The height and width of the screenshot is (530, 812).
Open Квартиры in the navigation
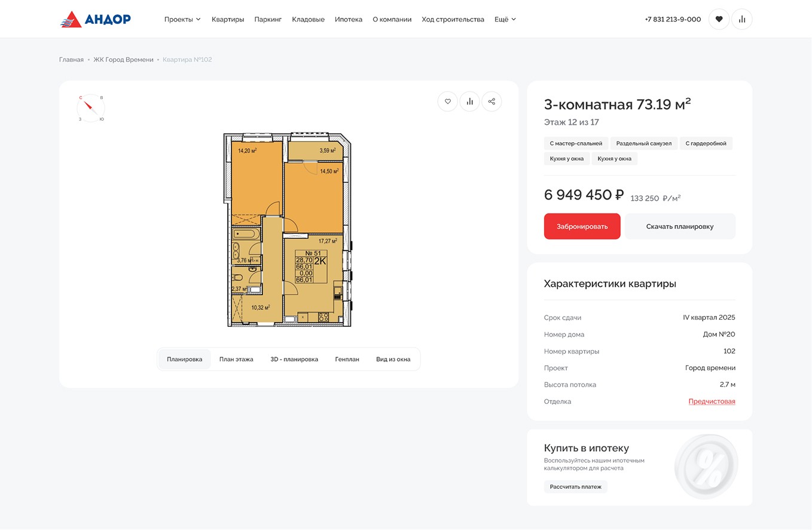(x=228, y=19)
